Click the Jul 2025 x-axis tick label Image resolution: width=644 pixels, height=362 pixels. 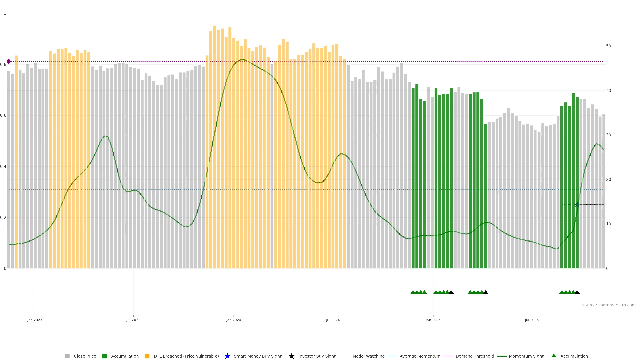pyautogui.click(x=531, y=320)
